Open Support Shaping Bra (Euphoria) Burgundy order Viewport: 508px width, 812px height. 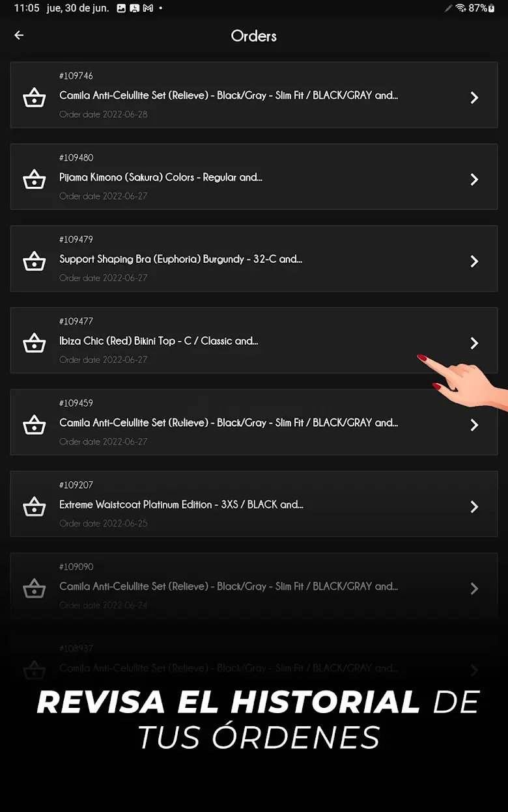(x=254, y=259)
